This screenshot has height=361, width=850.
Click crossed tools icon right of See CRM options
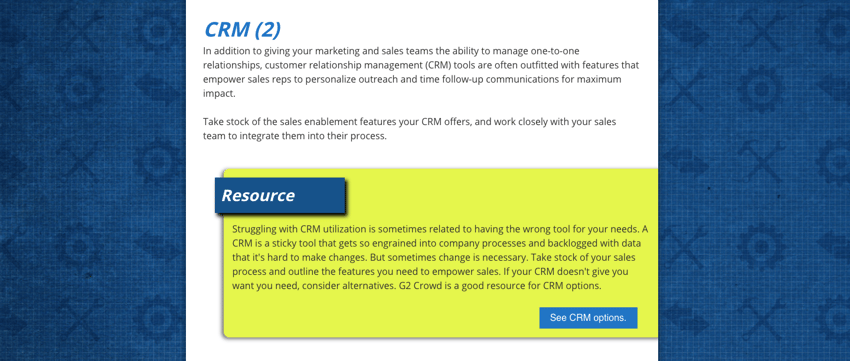[759, 318]
